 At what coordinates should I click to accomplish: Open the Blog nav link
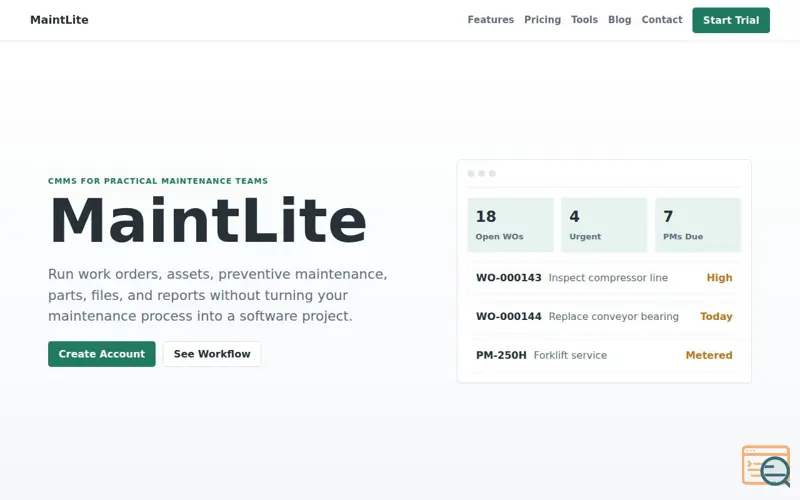[619, 20]
